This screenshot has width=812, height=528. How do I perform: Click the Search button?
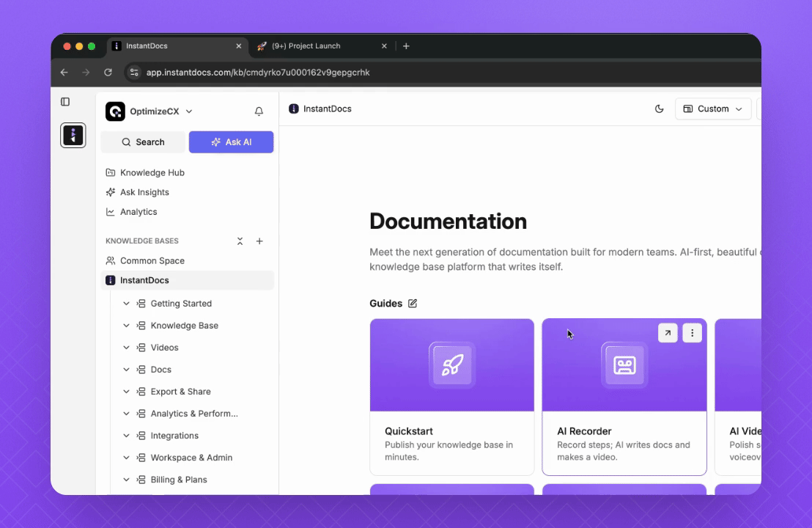143,142
